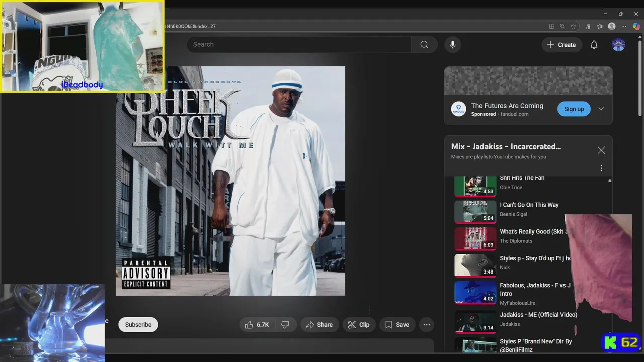Click the playlist scrollbar up arrow
Screen dimensions: 644x362
tap(610, 180)
